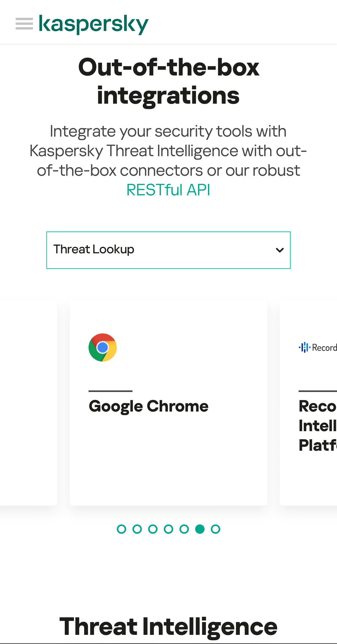Viewport: 337px width, 644px height.
Task: Select the third carousel dot
Action: point(153,529)
